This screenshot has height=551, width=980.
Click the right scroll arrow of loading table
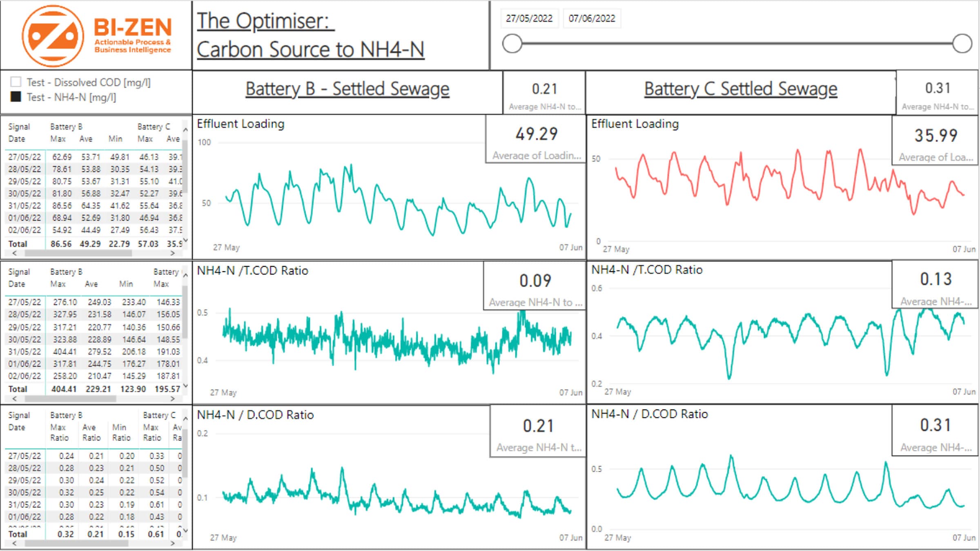click(x=173, y=253)
